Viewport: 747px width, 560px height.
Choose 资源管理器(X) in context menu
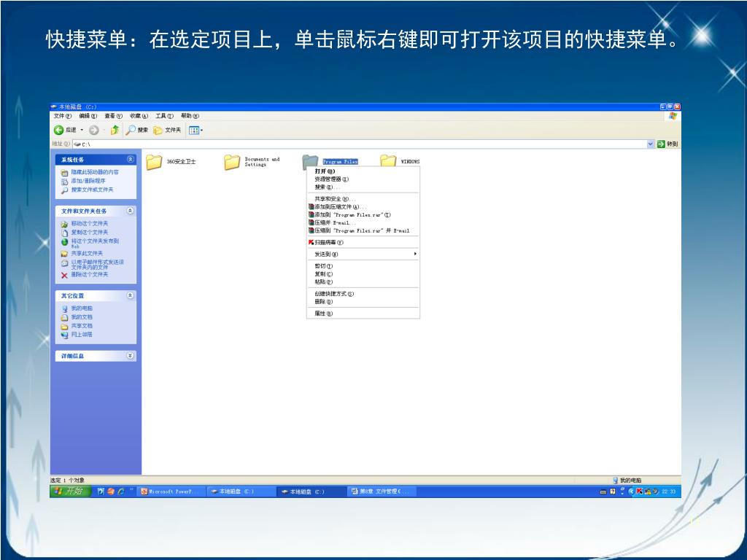(363, 179)
